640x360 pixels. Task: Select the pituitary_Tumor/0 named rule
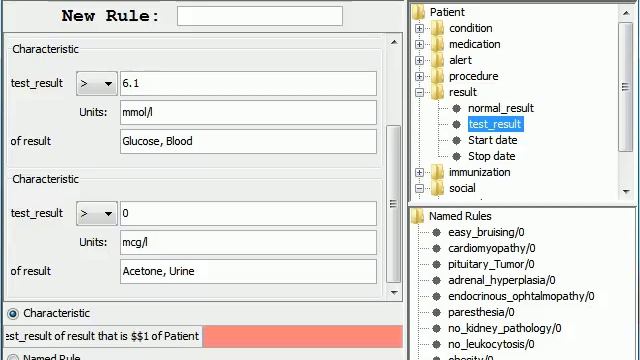click(x=491, y=264)
